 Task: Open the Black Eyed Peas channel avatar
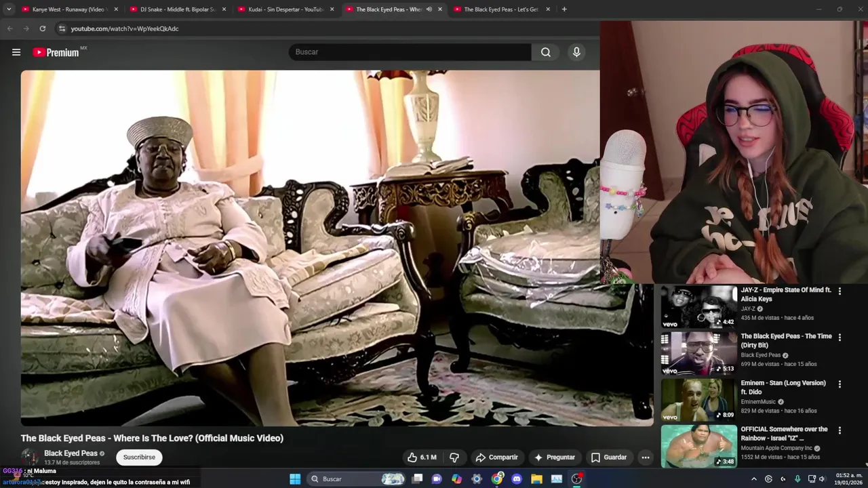pyautogui.click(x=30, y=457)
